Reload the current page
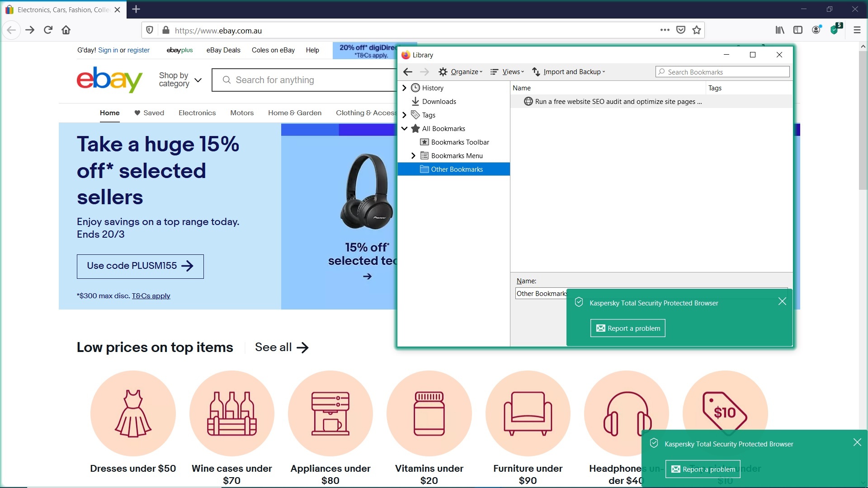Image resolution: width=868 pixels, height=488 pixels. coord(48,30)
